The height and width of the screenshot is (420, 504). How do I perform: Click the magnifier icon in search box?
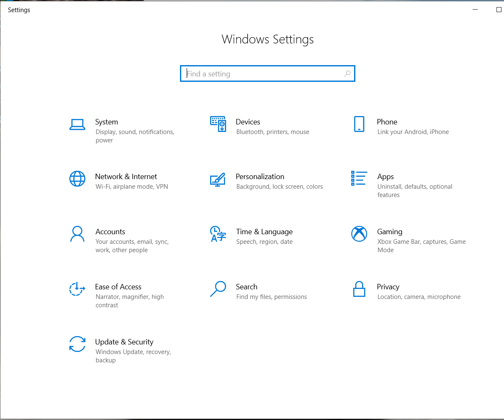point(347,74)
